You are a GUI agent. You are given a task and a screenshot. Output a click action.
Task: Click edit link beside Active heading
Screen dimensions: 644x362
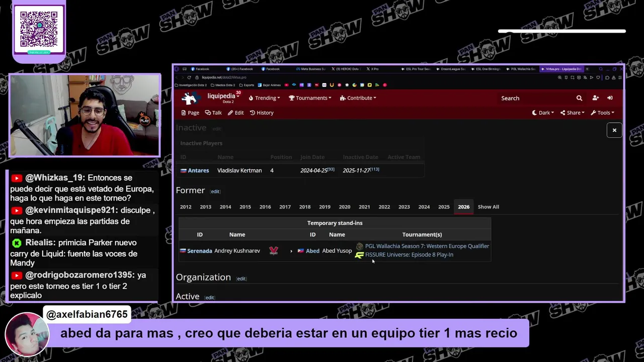pos(209,298)
